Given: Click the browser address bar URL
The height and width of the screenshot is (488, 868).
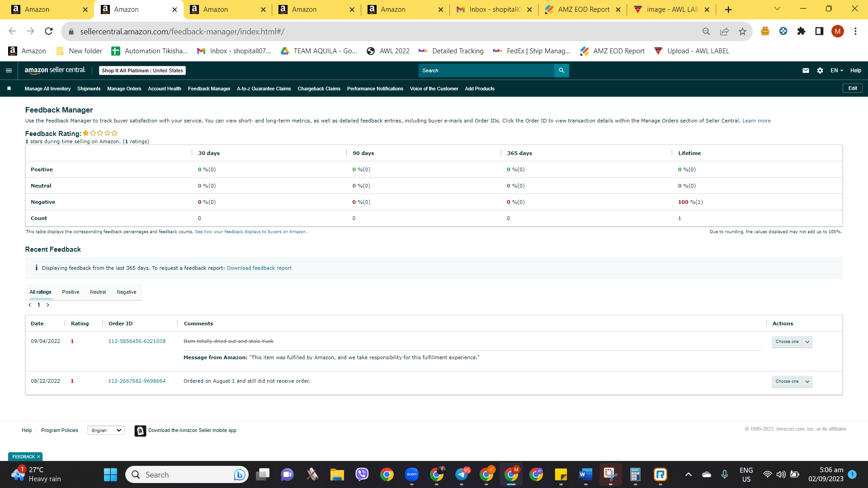Looking at the screenshot, I should point(182,31).
